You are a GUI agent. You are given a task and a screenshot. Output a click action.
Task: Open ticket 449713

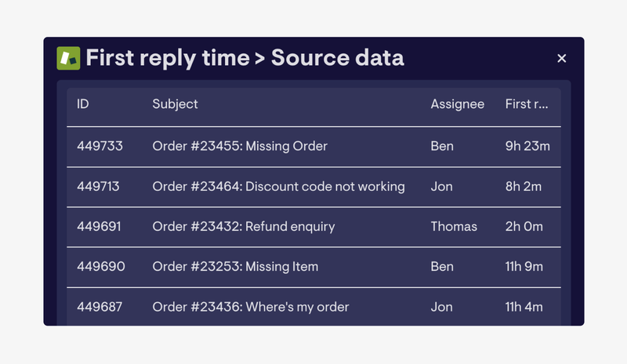pyautogui.click(x=98, y=186)
